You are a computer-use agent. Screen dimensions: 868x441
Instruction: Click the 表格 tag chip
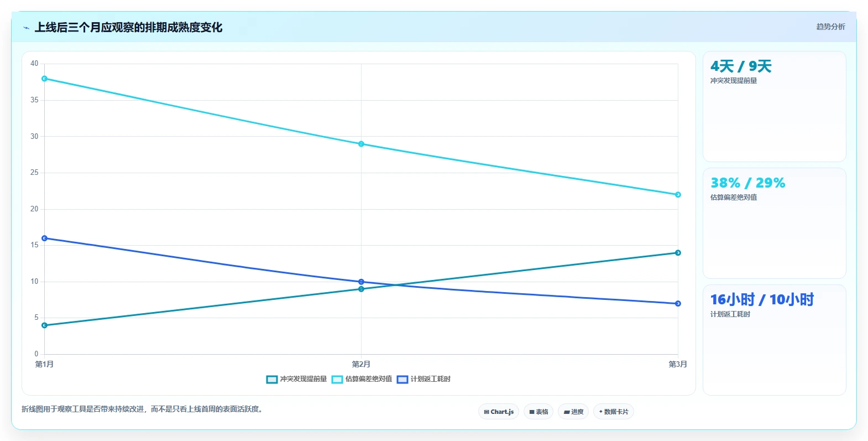coord(538,412)
